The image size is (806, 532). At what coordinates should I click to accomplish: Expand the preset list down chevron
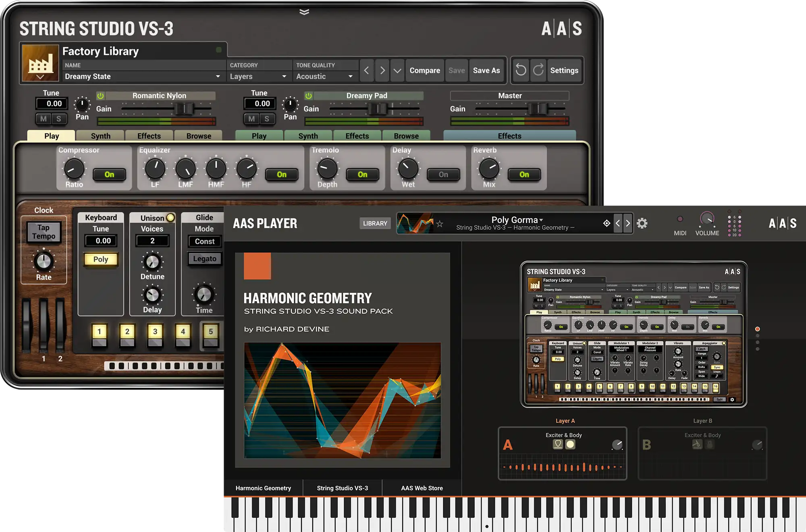[397, 70]
